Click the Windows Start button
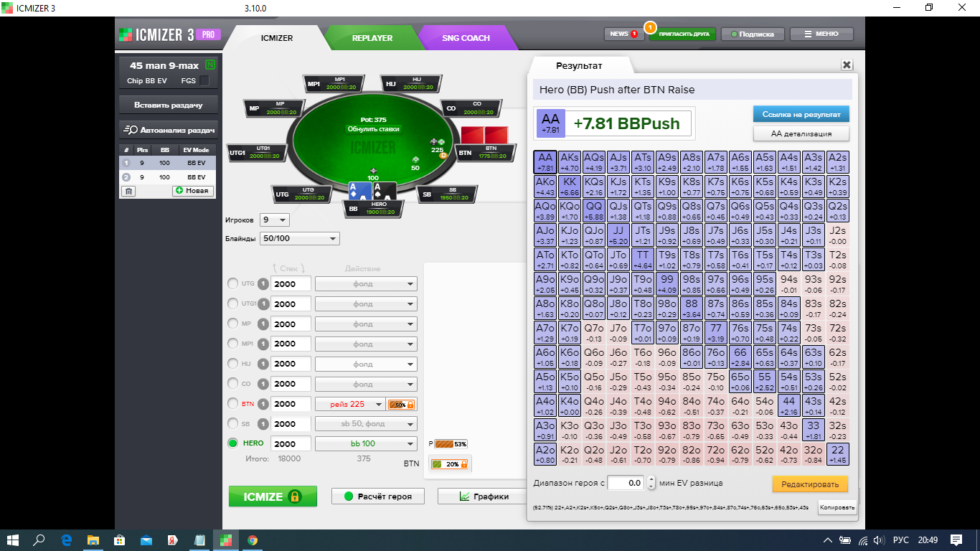980x551 pixels. point(14,540)
